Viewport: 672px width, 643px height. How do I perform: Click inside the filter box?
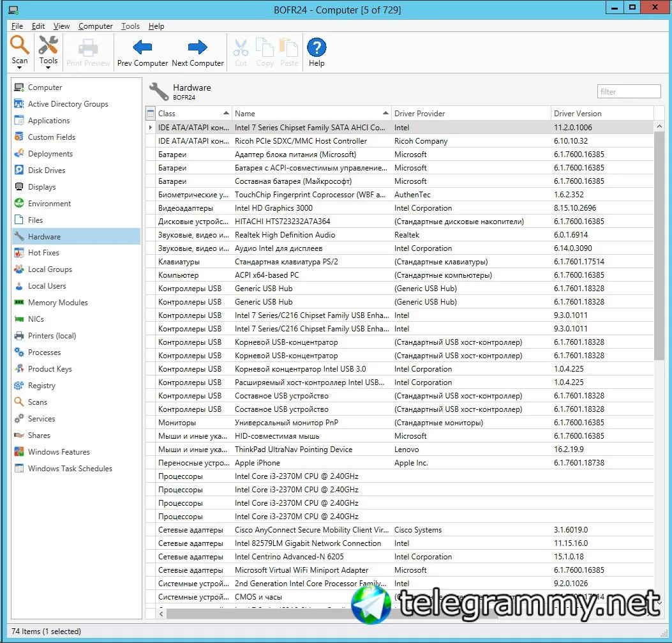point(629,91)
